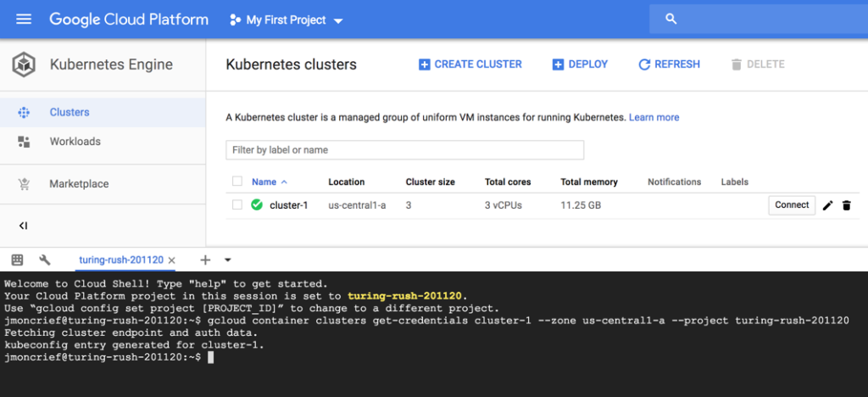Screen dimensions: 868x397
Task: Click the Labels column header
Action: [x=735, y=182]
